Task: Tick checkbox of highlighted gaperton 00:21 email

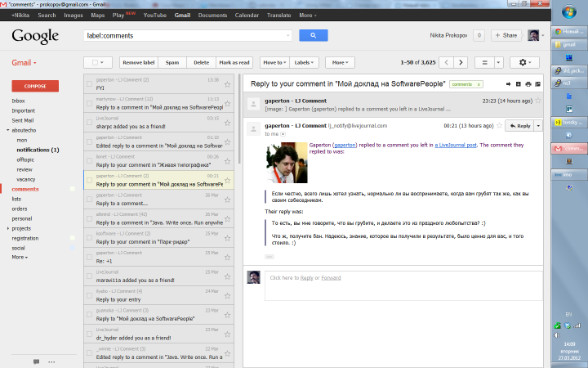Action: pos(89,180)
